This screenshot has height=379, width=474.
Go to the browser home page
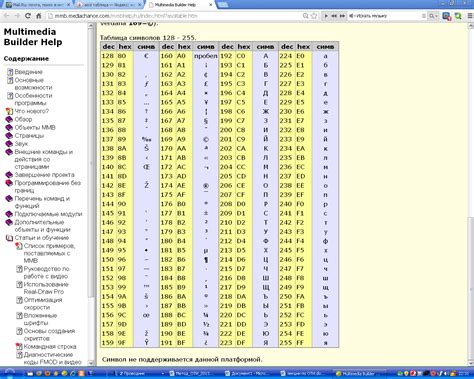pyautogui.click(x=38, y=16)
